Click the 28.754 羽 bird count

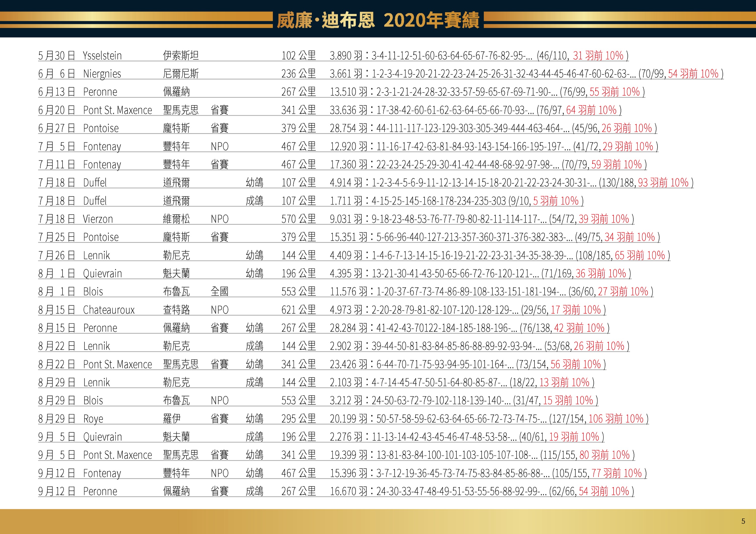pos(349,128)
